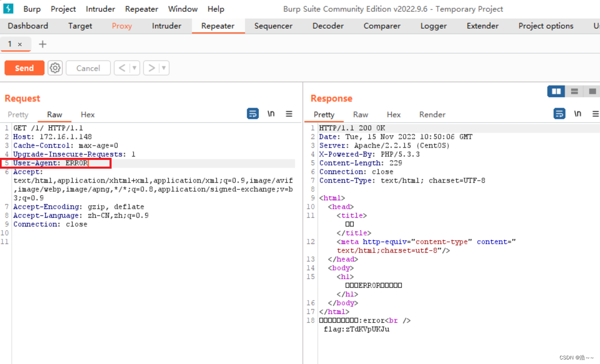Screen dimensions: 600x364
Task: Click the Accept-Language header line
Action: (81, 215)
